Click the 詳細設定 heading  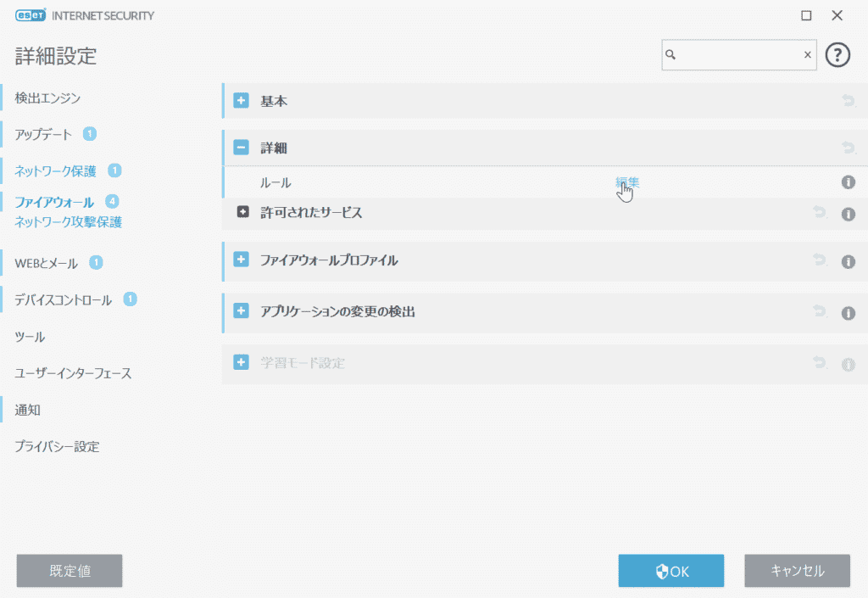(x=56, y=56)
